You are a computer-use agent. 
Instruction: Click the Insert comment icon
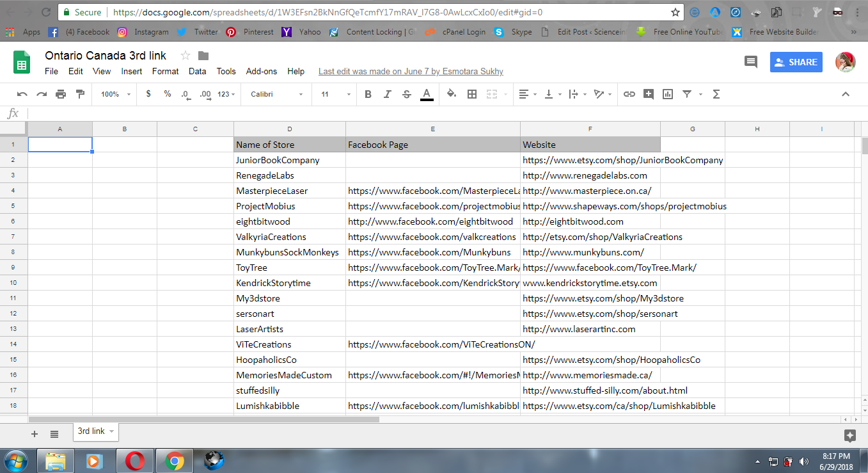649,94
